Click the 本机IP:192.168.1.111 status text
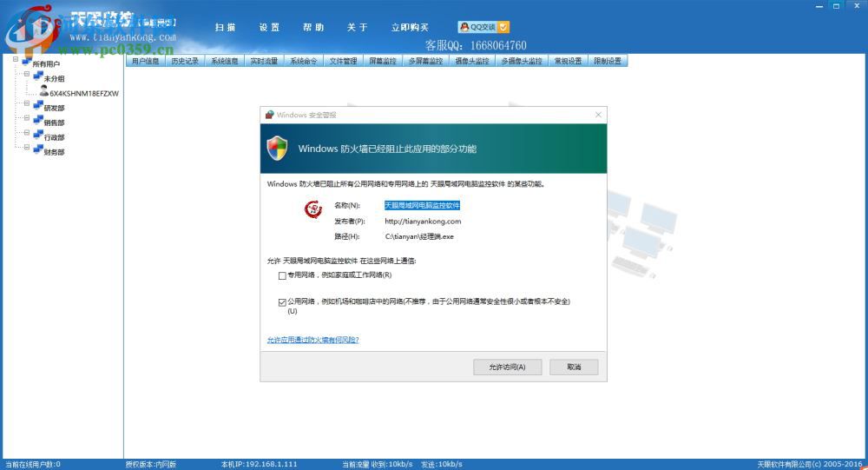868x470 pixels. point(259,464)
